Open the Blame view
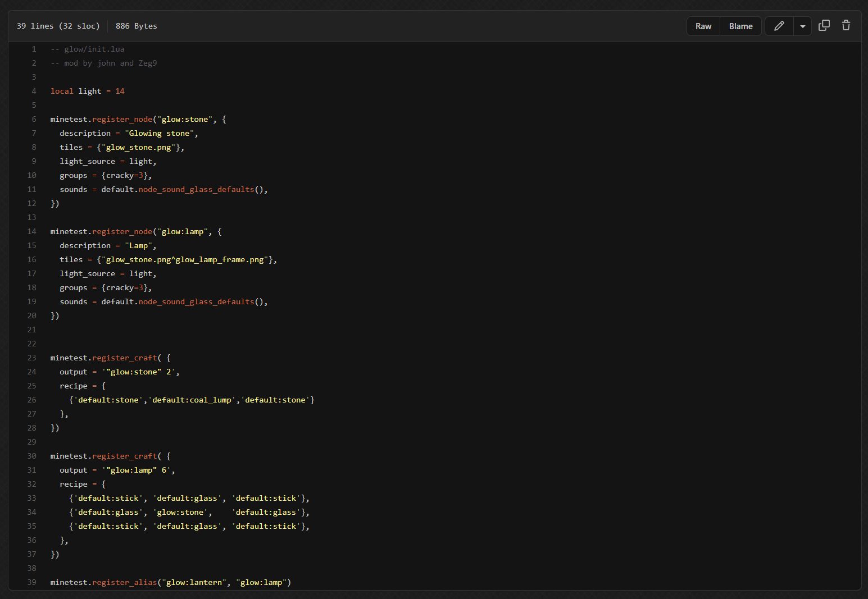The height and width of the screenshot is (599, 868). click(740, 26)
